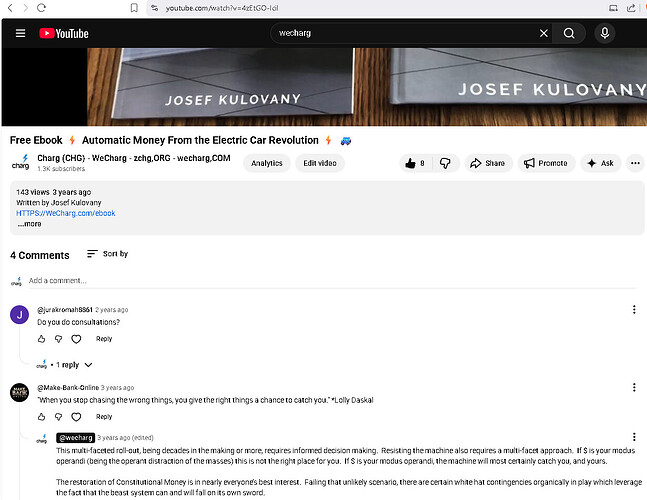Open the @Make-Bank-Online avatar

(19, 392)
